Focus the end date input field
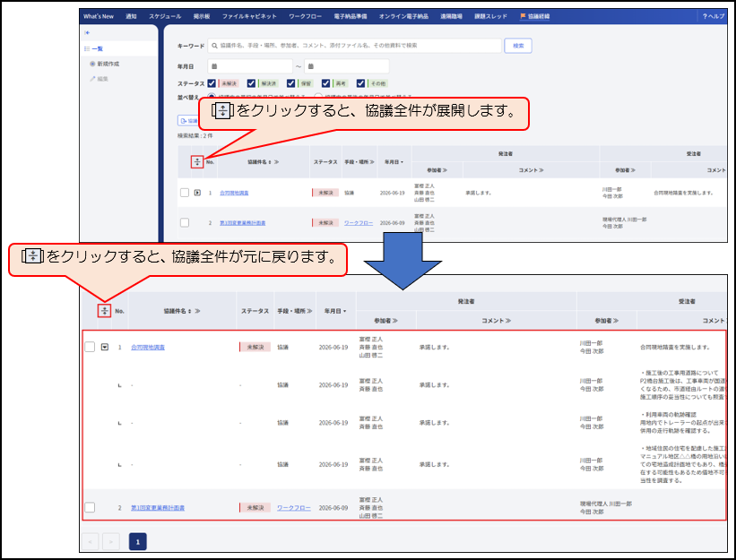This screenshot has height=560, width=736. click(x=346, y=66)
